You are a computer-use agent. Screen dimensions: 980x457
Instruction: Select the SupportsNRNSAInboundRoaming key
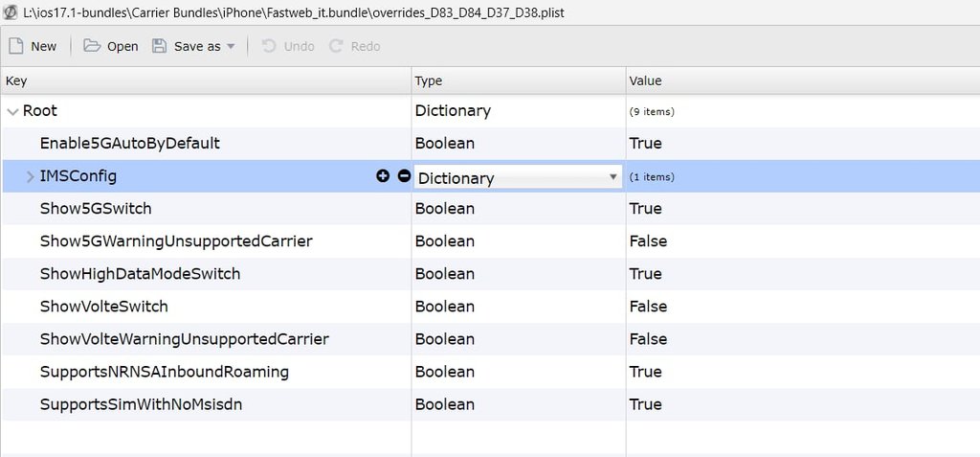(165, 372)
